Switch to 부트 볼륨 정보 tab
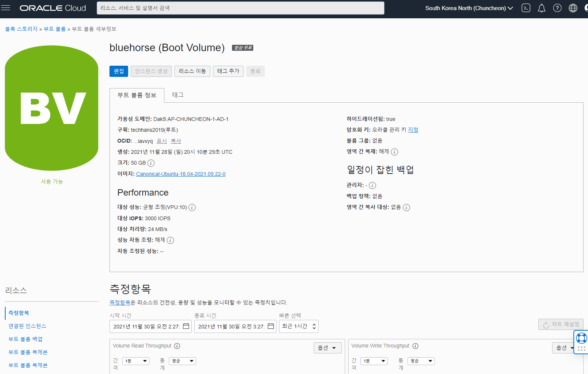588x374 pixels. point(137,95)
